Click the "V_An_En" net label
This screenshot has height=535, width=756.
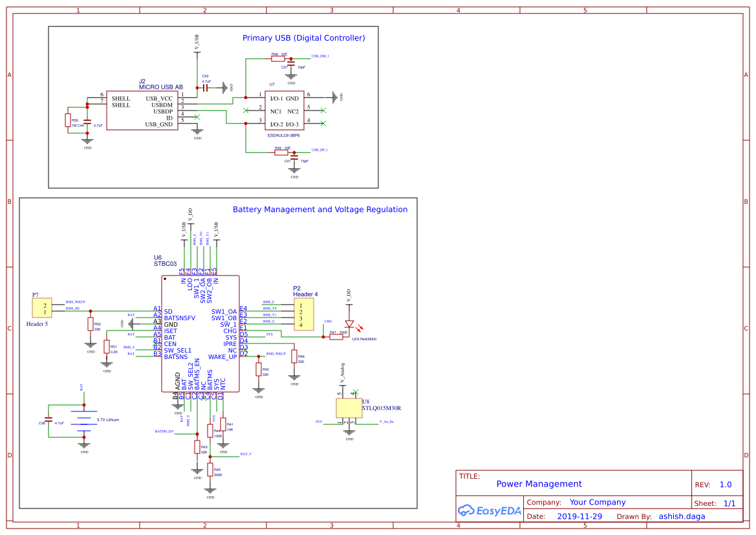tap(386, 422)
